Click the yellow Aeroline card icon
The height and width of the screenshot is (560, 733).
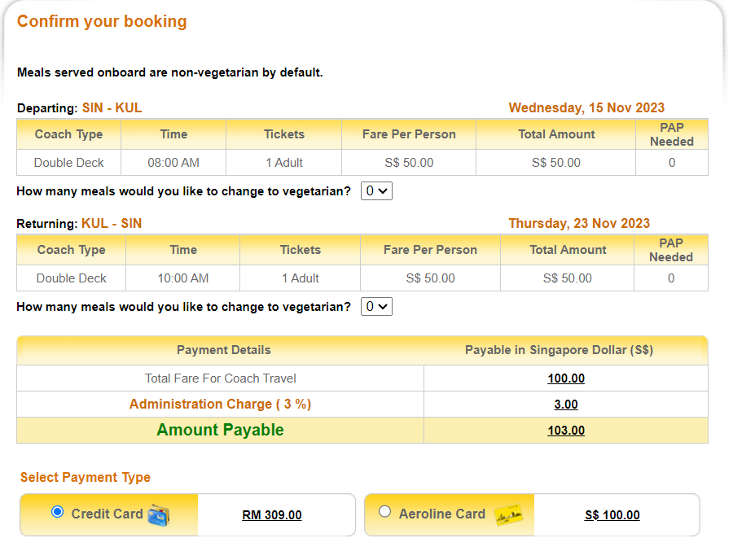click(x=508, y=514)
